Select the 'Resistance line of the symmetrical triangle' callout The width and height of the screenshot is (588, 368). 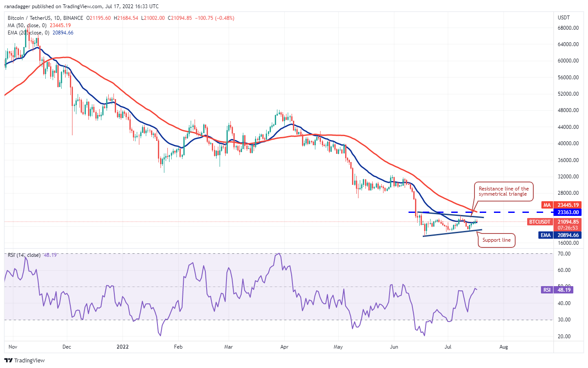tap(503, 191)
